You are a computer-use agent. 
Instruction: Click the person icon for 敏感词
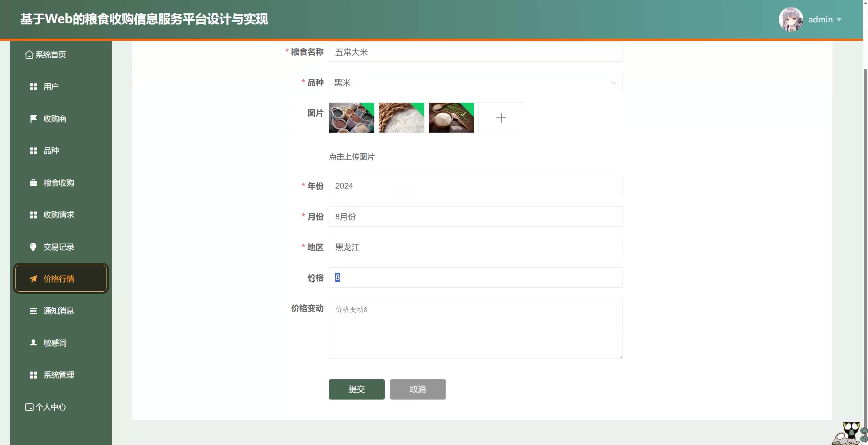click(33, 343)
